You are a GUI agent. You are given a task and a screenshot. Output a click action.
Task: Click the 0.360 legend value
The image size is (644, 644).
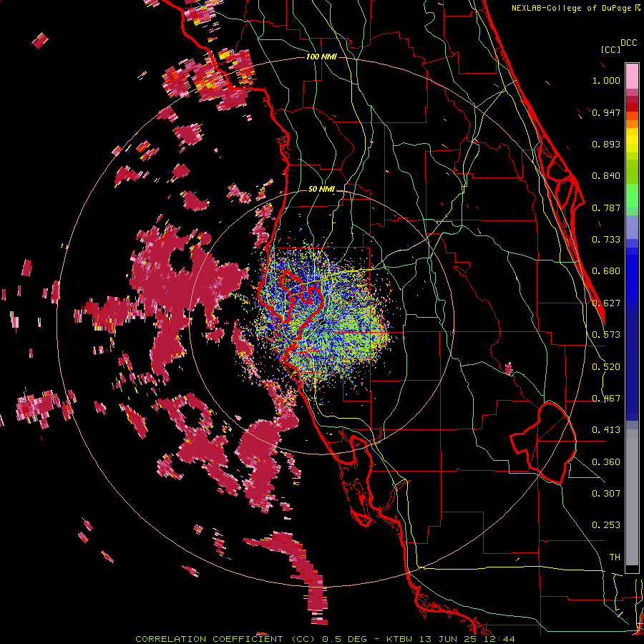tap(606, 462)
